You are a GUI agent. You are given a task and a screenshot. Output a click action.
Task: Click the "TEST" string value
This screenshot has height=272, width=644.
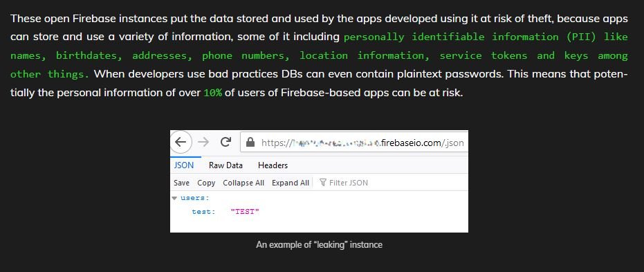click(245, 212)
